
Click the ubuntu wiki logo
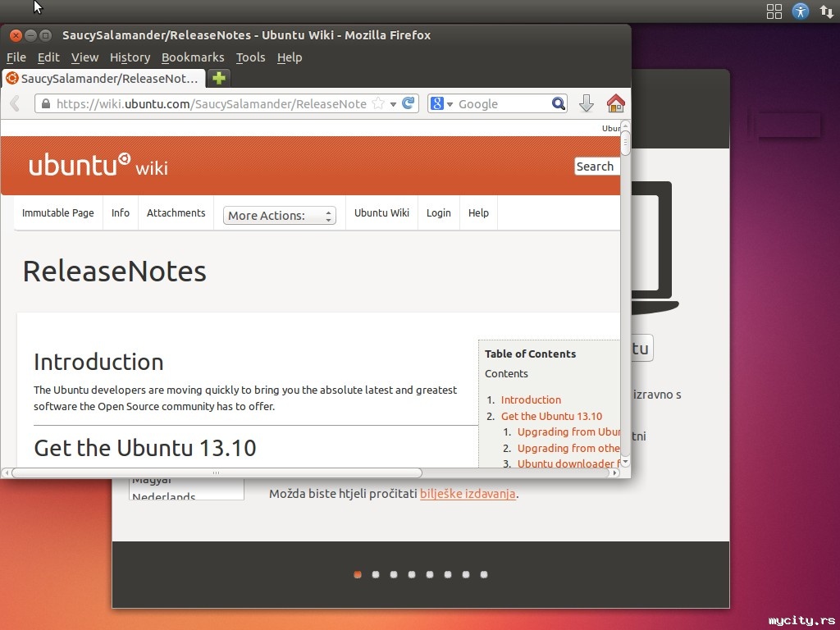(98, 165)
